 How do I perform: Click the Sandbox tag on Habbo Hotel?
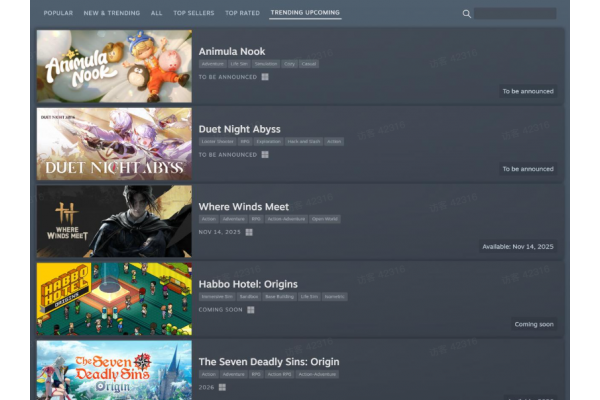[x=249, y=297]
